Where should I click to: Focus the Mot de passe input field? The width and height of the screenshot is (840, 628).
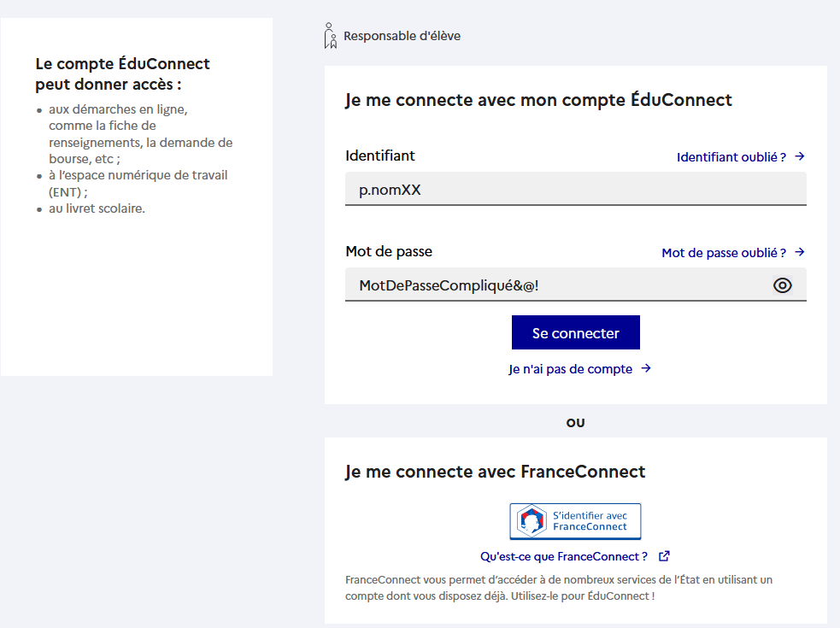pyautogui.click(x=555, y=285)
